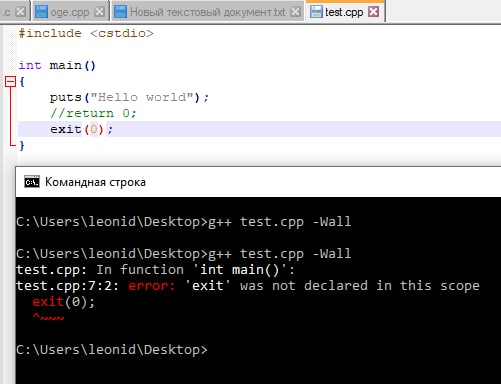This screenshot has height=384, width=501.
Task: Click the red 'error:' word in console
Action: tap(152, 286)
